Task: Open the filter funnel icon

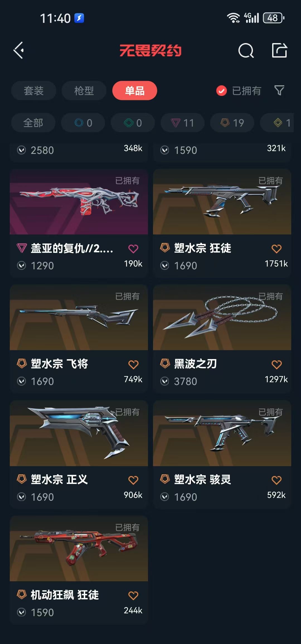Action: (x=279, y=90)
